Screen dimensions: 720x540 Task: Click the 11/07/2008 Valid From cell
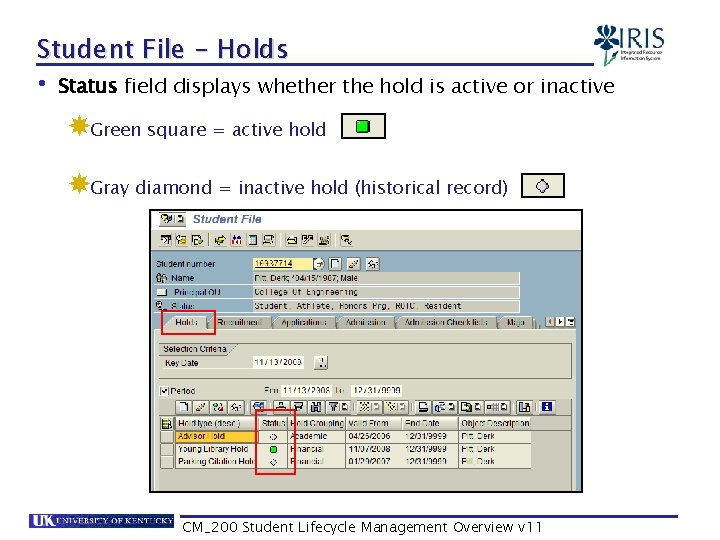click(374, 449)
